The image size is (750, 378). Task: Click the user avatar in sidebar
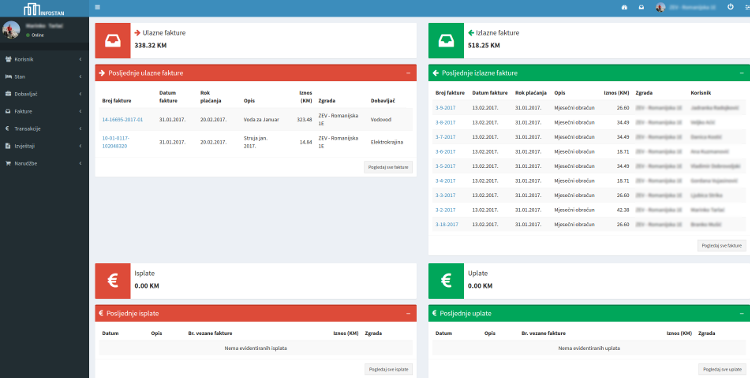(11, 30)
